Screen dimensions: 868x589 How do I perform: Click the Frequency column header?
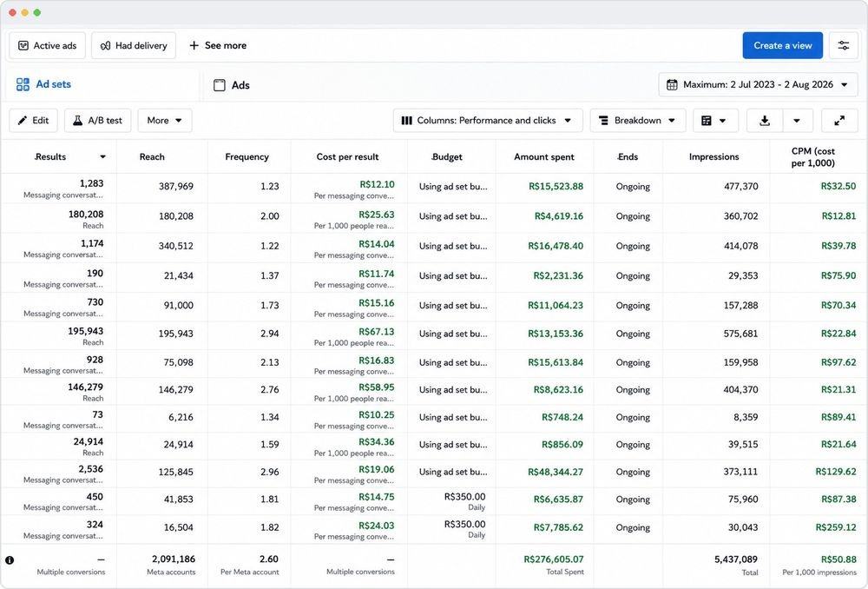coord(247,157)
